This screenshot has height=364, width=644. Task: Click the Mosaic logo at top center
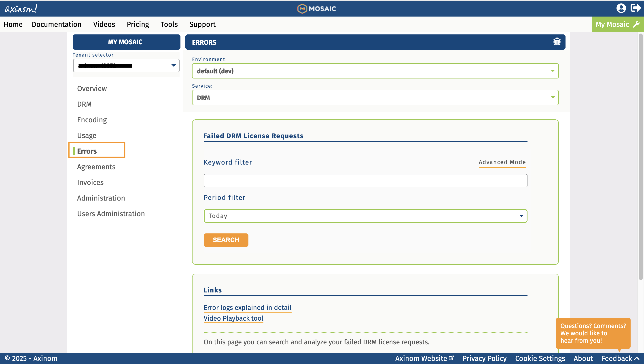coord(316,9)
